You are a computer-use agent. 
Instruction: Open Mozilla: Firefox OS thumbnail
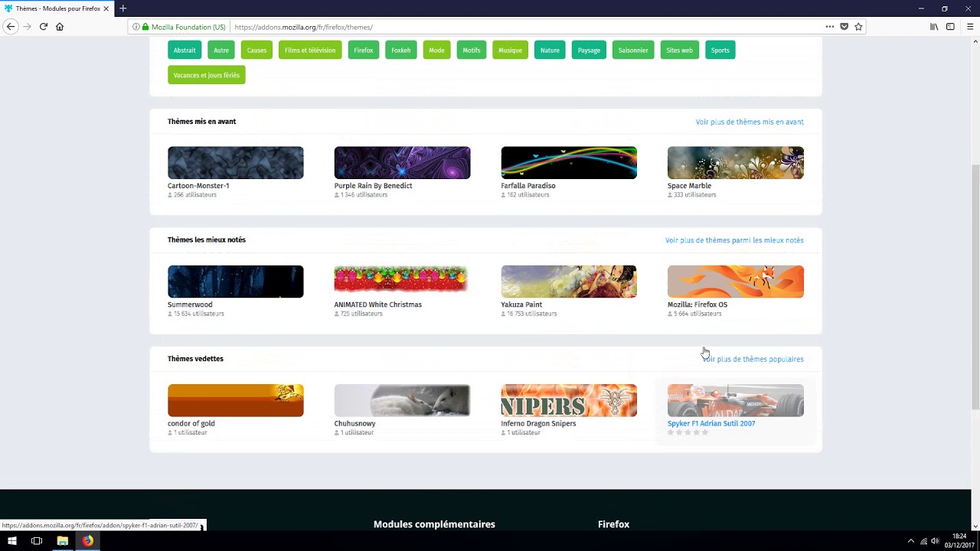[x=736, y=282]
